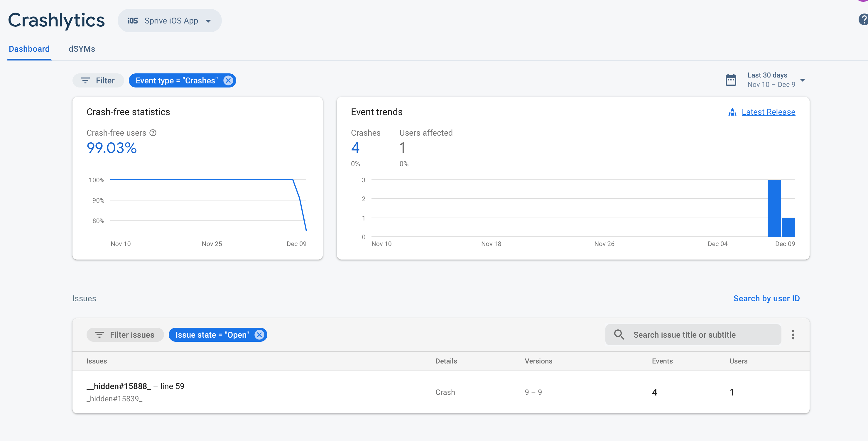The height and width of the screenshot is (441, 868).
Task: Open the help question mark icon
Action: click(x=863, y=19)
